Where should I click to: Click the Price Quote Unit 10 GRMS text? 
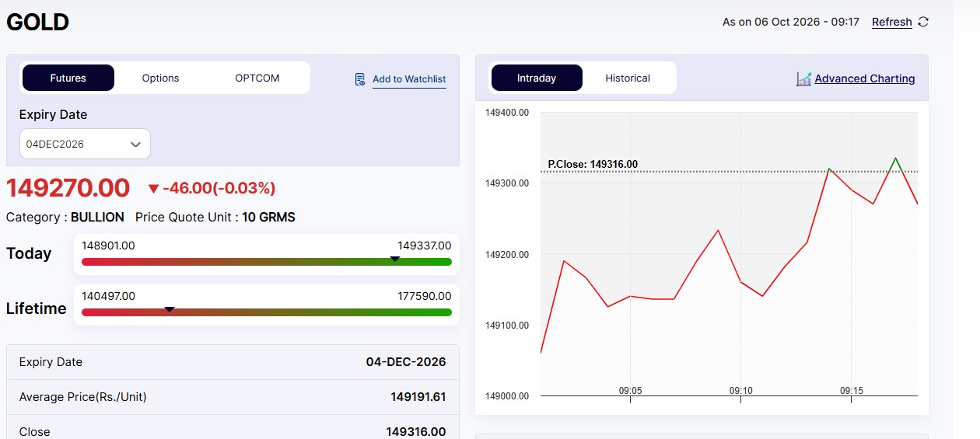(215, 217)
